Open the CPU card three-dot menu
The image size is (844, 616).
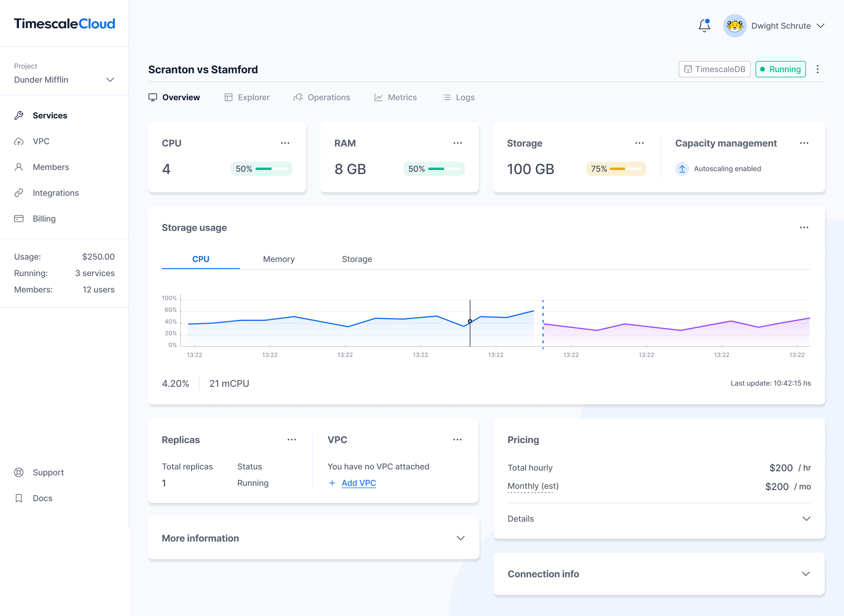285,143
